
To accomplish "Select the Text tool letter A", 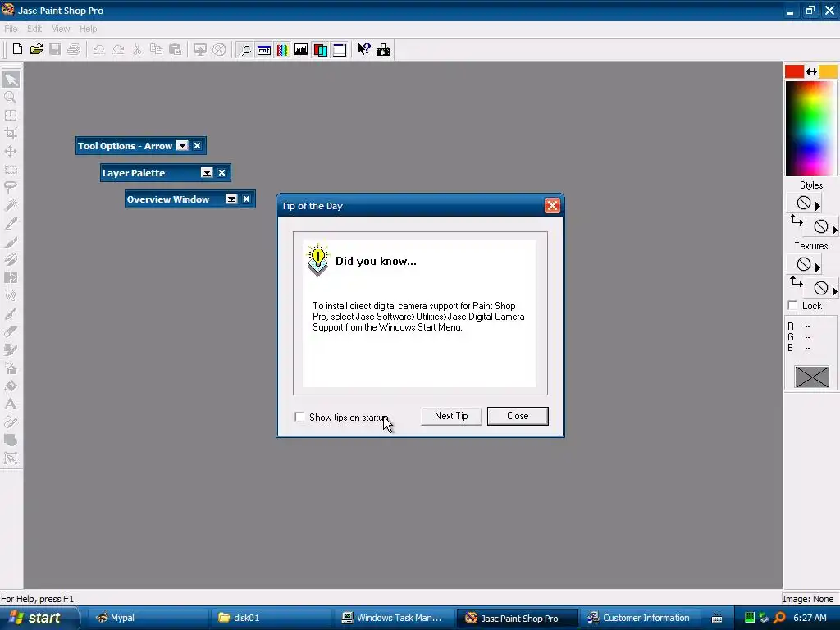I will tap(11, 404).
